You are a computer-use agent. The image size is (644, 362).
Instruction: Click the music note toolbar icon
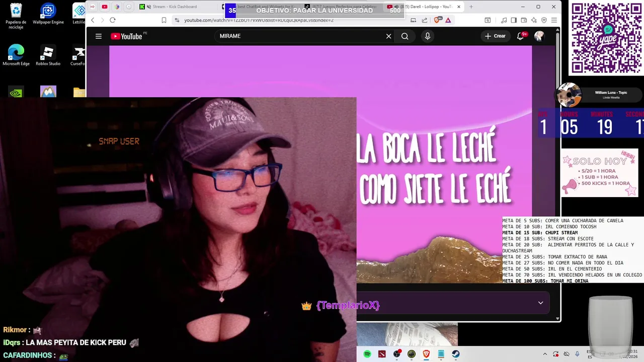[x=504, y=20]
